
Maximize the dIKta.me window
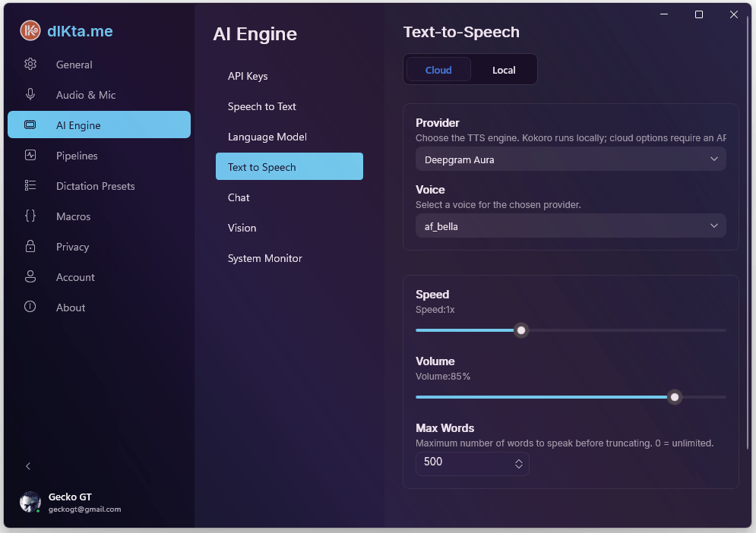(698, 14)
